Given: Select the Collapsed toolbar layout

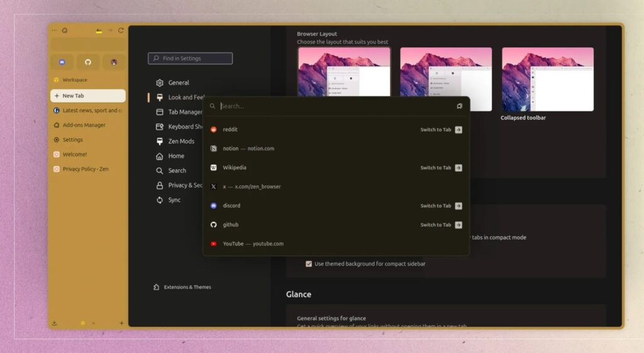Looking at the screenshot, I should pos(547,79).
